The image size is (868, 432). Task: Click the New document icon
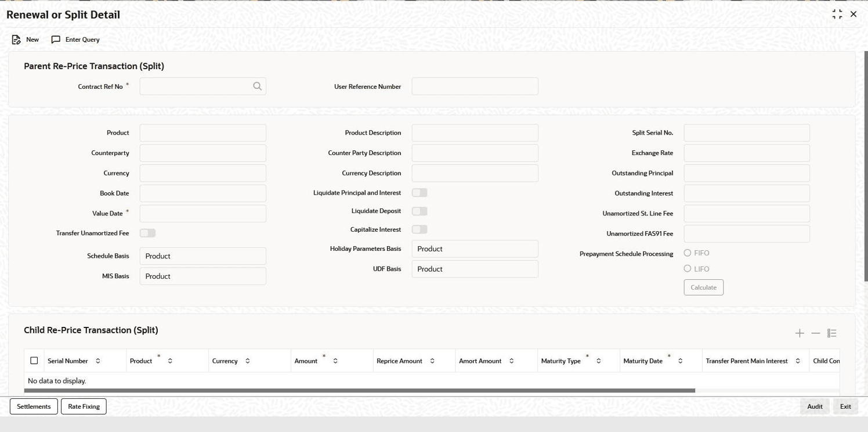(16, 39)
